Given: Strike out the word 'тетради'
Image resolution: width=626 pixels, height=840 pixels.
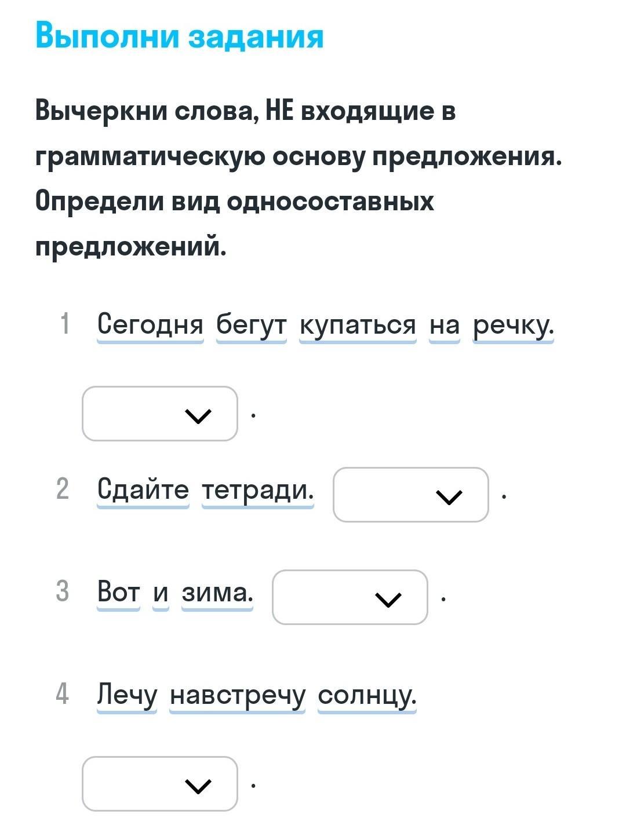Looking at the screenshot, I should coord(257,490).
